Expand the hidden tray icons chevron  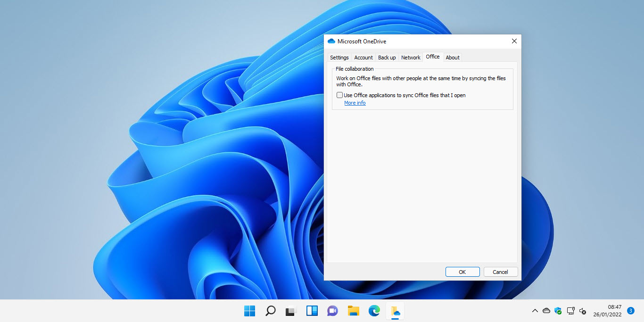pyautogui.click(x=535, y=311)
